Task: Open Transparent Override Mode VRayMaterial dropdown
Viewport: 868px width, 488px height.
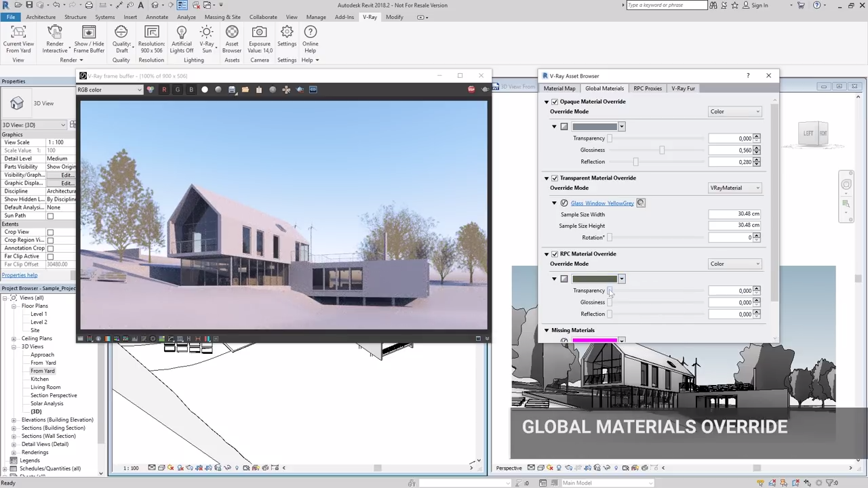Action: (735, 188)
